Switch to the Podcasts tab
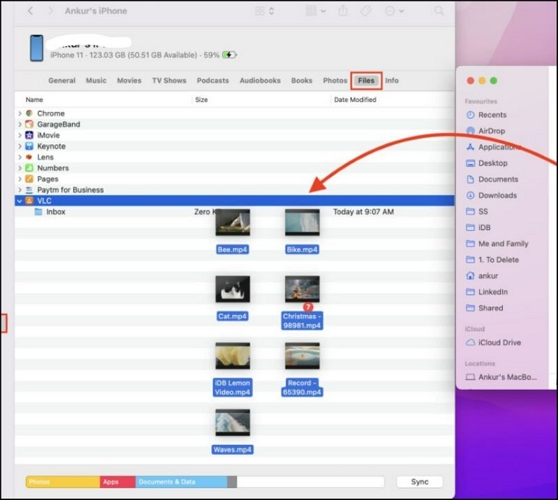The width and height of the screenshot is (558, 500). coord(213,80)
